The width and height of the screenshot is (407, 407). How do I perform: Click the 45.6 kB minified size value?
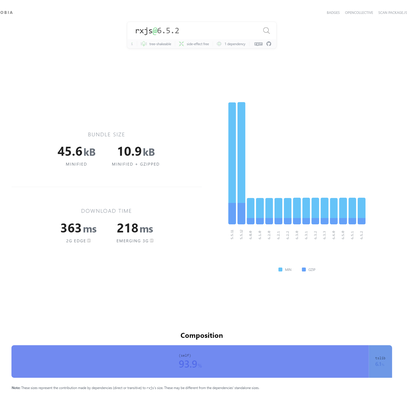tap(76, 152)
